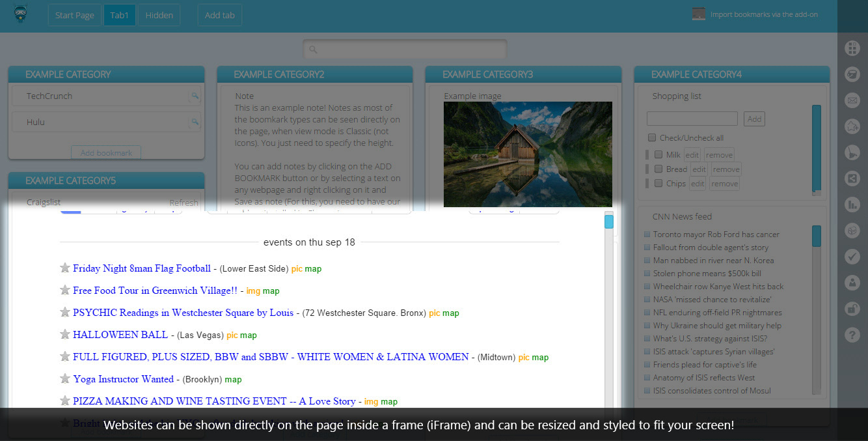This screenshot has width=868, height=441.
Task: Click the user profile icon in the sidebar
Action: click(852, 283)
